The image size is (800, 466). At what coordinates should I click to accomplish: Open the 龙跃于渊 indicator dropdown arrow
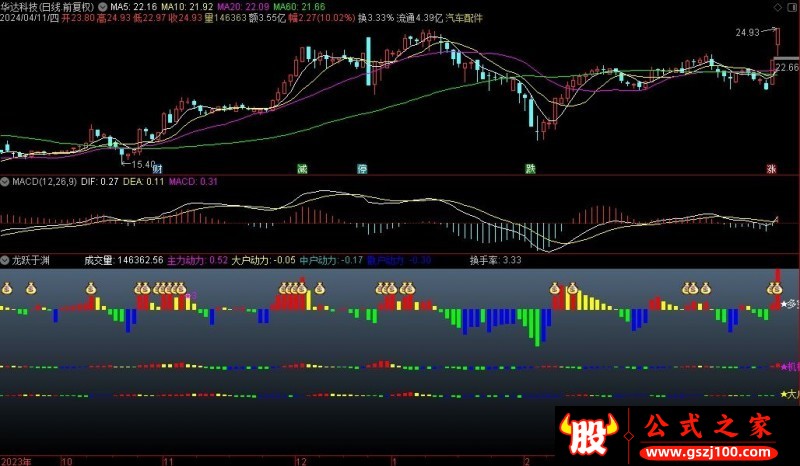click(5, 260)
